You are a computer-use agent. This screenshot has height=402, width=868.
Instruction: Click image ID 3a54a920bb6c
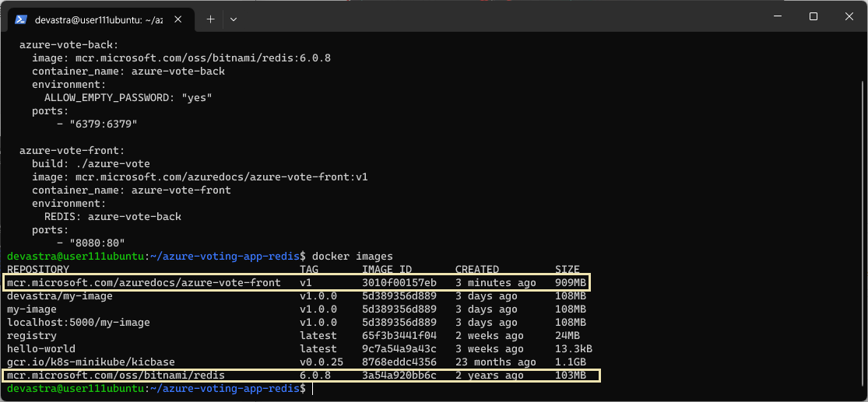tap(399, 376)
